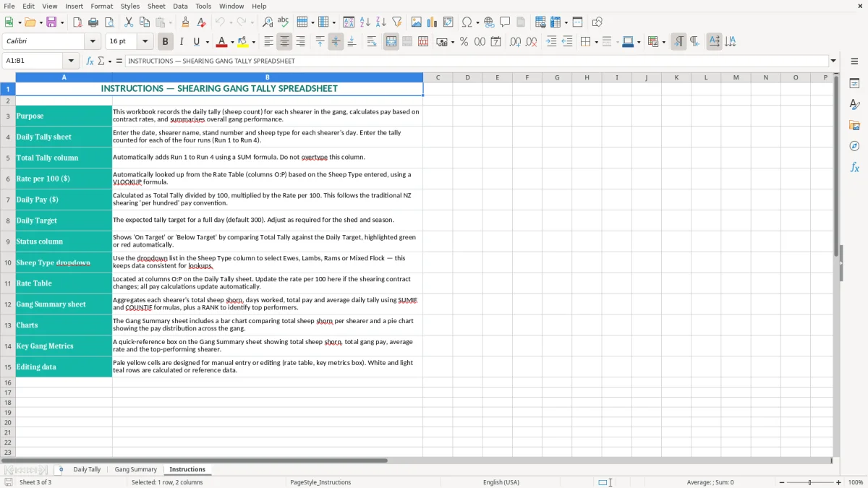
Task: Apply the yellow background color swatch
Action: [243, 42]
